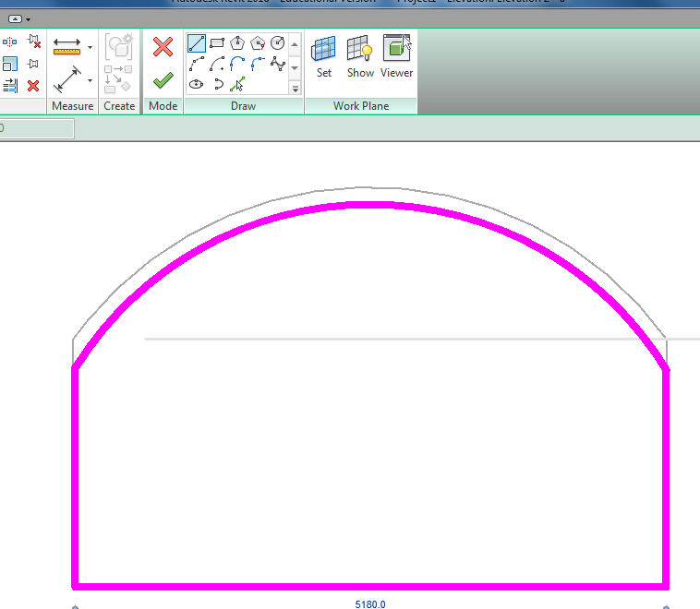This screenshot has height=609, width=700.
Task: Click the red Delete icon
Action: (33, 86)
